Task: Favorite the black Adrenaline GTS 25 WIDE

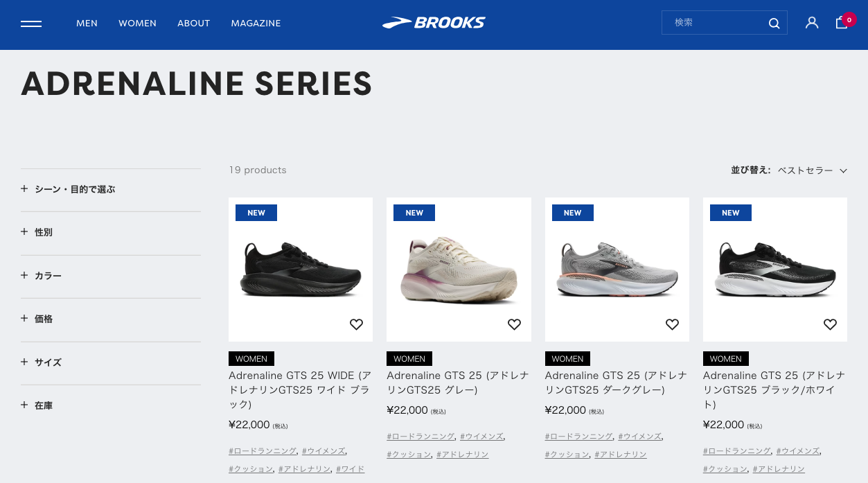Action: [x=356, y=324]
